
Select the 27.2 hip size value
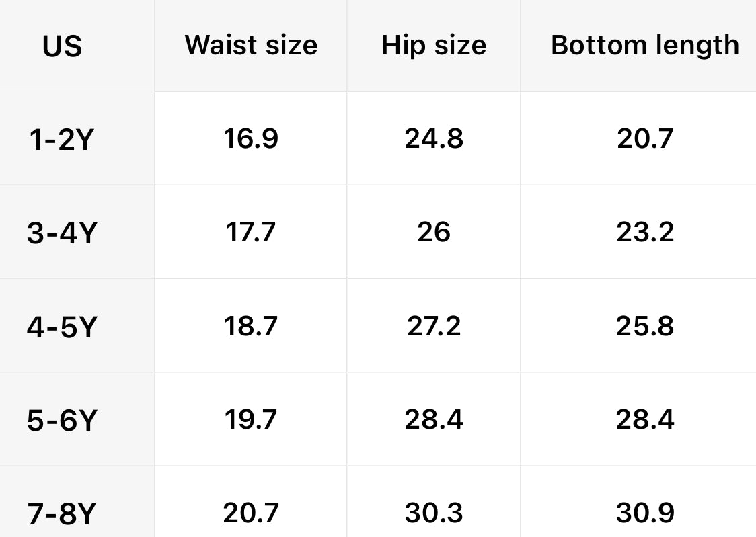pyautogui.click(x=434, y=326)
